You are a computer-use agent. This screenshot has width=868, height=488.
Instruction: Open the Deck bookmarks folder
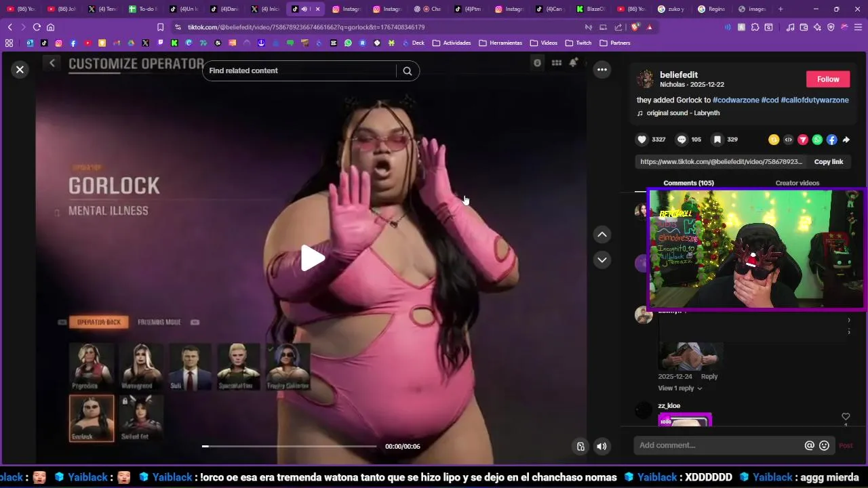click(412, 43)
